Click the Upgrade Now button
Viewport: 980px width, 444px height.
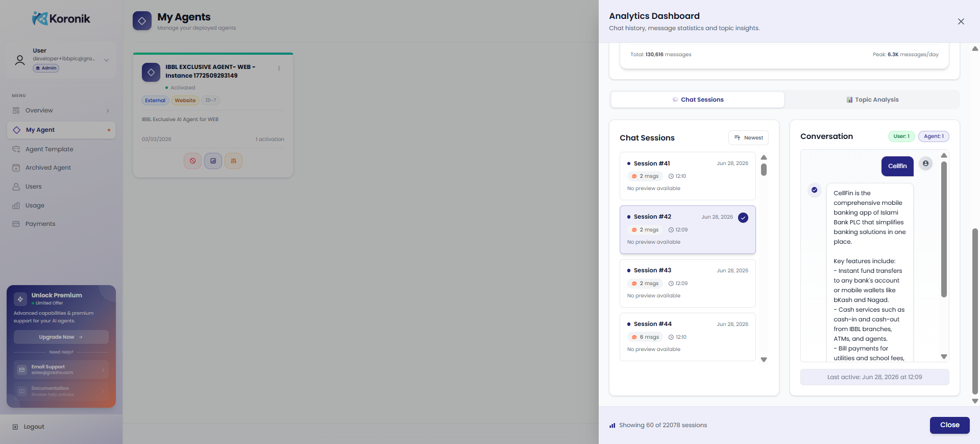pos(61,337)
